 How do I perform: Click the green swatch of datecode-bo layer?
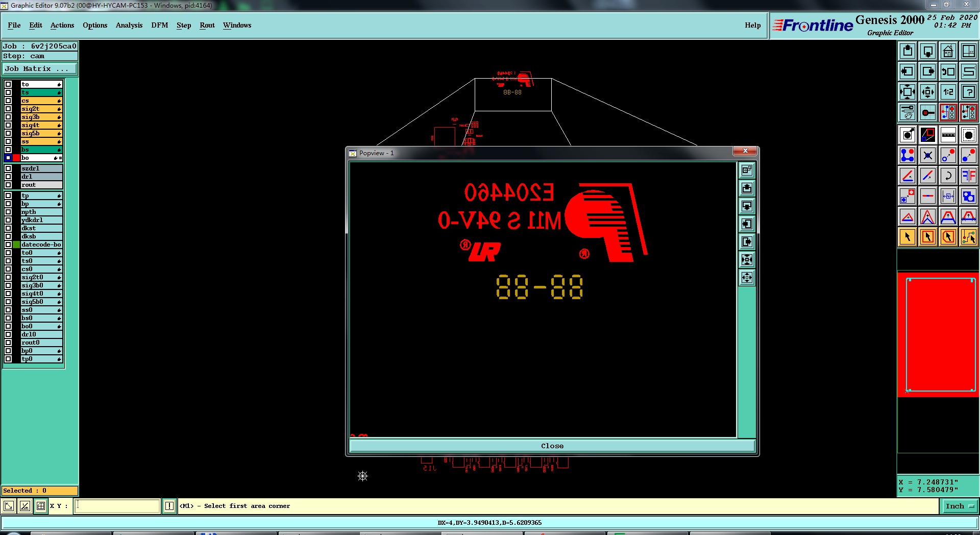[16, 245]
